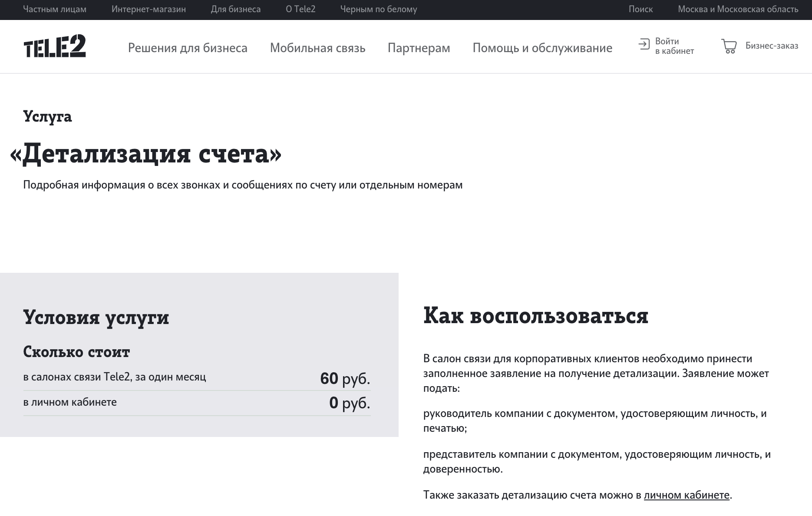Image resolution: width=812 pixels, height=516 pixels.
Task: Open Партнерам menu
Action: point(419,48)
